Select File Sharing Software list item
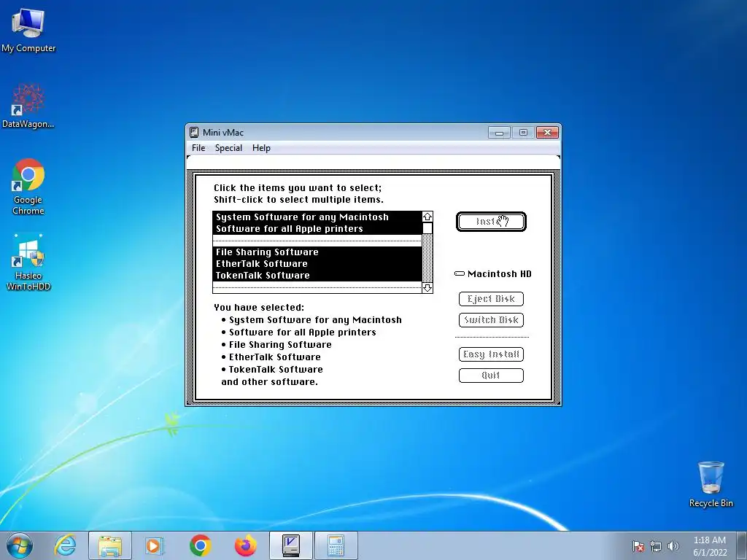Viewport: 747px width, 560px height. click(317, 252)
